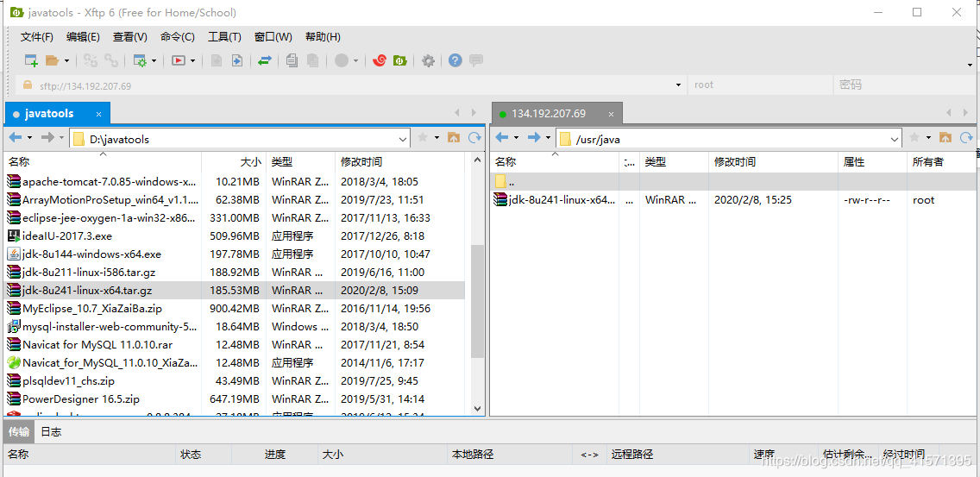Click the root username field

[x=760, y=85]
